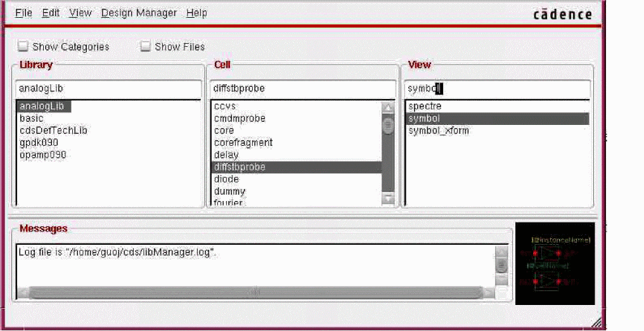Select symbol in the View list
644x331 pixels.
tap(498, 119)
